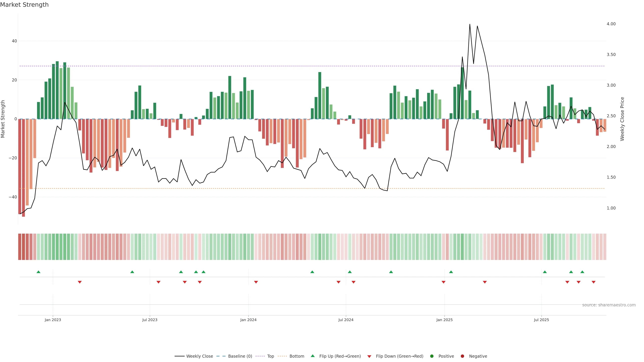The image size is (644, 362).
Task: Click the green flip-up marker just after Jan 2025
Action: click(451, 272)
